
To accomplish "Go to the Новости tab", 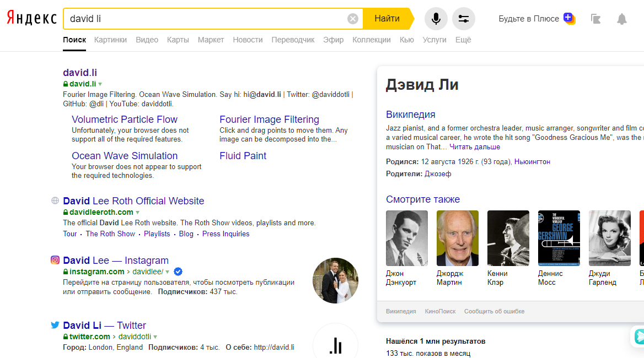I will (248, 40).
